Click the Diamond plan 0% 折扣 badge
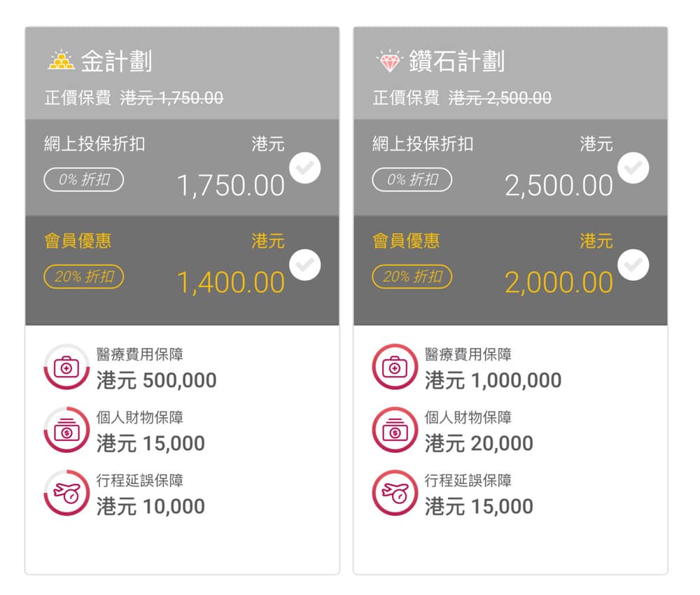This screenshot has height=595, width=700. [412, 180]
